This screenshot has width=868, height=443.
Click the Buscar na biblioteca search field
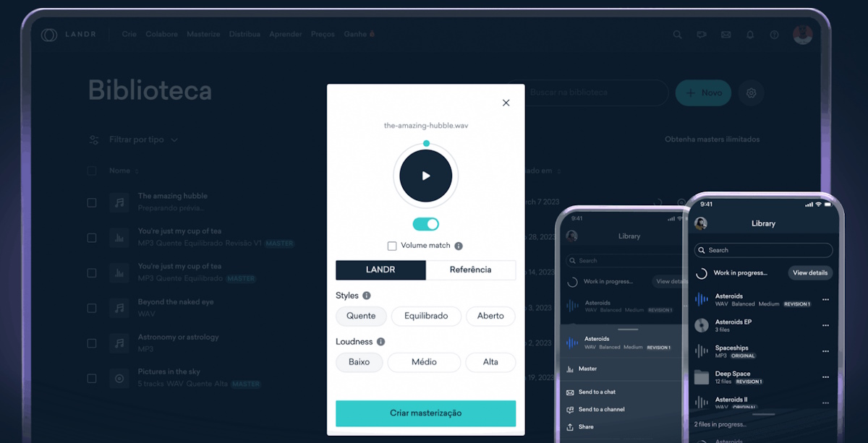point(586,93)
